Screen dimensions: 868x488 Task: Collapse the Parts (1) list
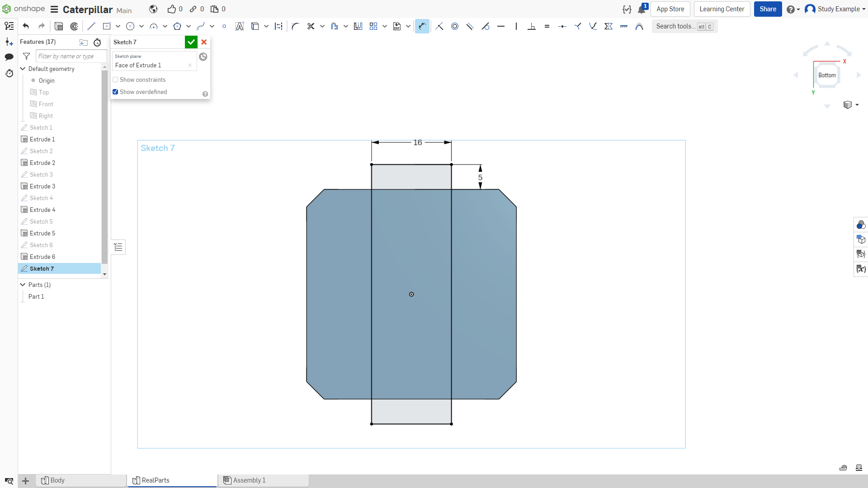[23, 285]
